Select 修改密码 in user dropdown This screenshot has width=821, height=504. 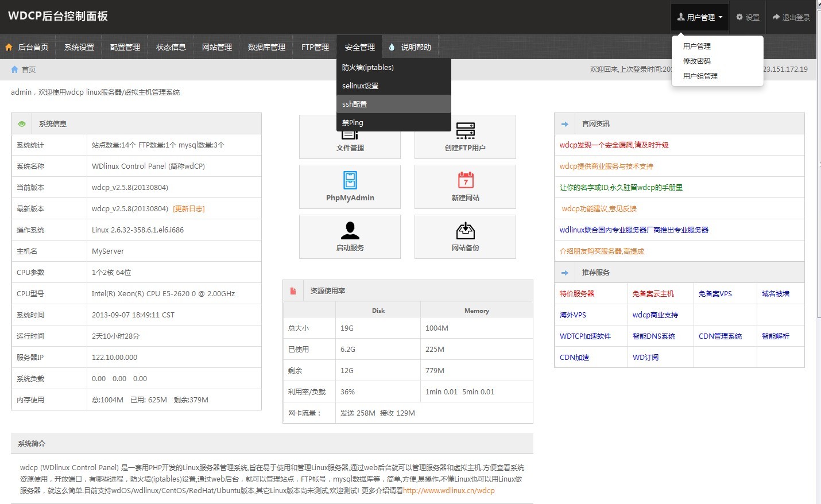coord(697,61)
